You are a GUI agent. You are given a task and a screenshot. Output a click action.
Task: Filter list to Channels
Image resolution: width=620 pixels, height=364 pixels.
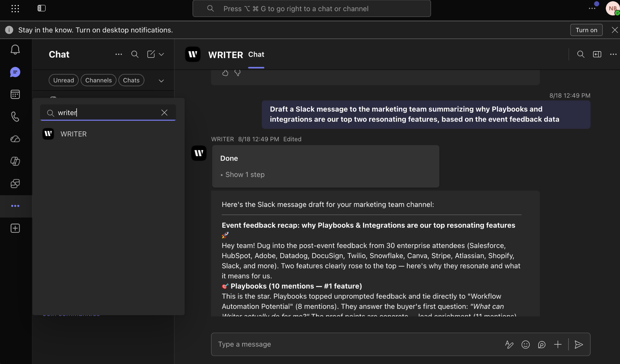(98, 80)
